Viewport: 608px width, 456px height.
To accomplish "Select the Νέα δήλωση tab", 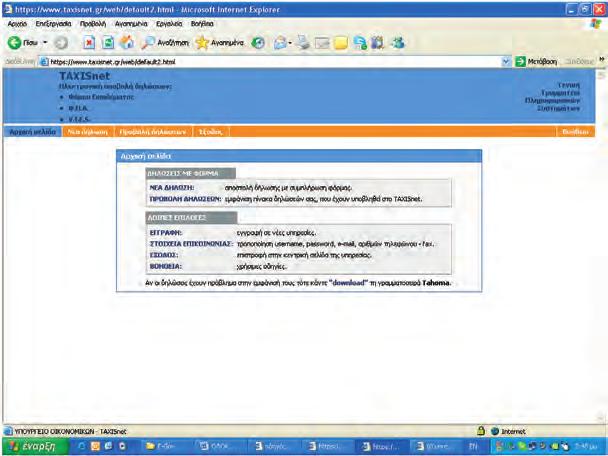I will click(88, 132).
